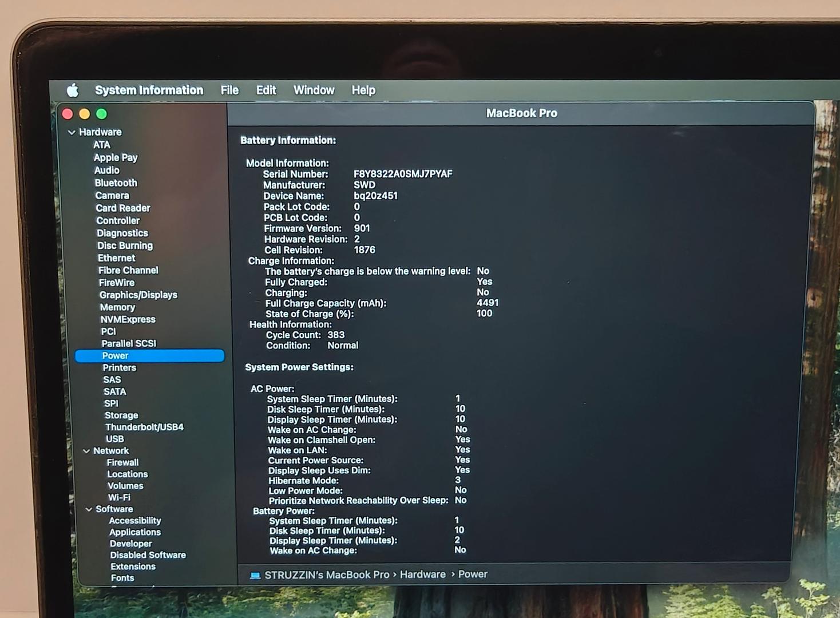Show Memory hardware information
Viewport: 840px width, 618px height.
coord(117,307)
